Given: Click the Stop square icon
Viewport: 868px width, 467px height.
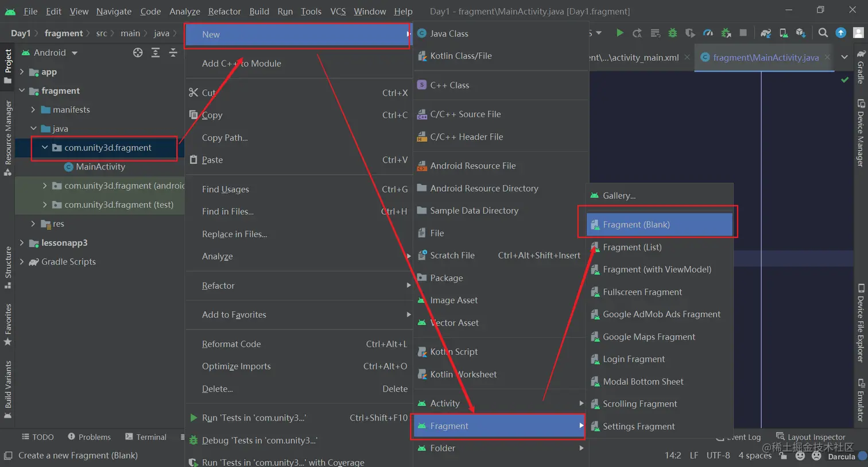Looking at the screenshot, I should tap(743, 33).
